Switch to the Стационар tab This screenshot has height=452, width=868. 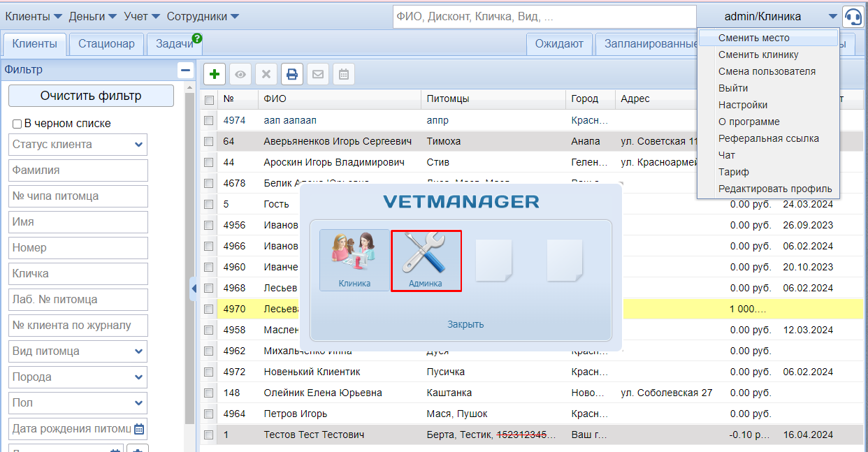106,43
